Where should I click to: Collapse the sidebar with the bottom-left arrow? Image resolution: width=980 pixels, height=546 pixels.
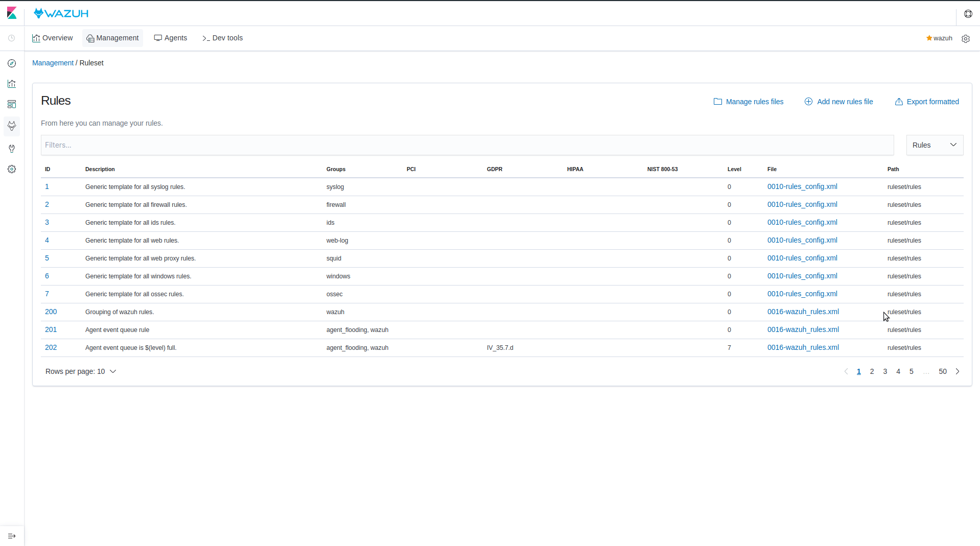[x=12, y=536]
